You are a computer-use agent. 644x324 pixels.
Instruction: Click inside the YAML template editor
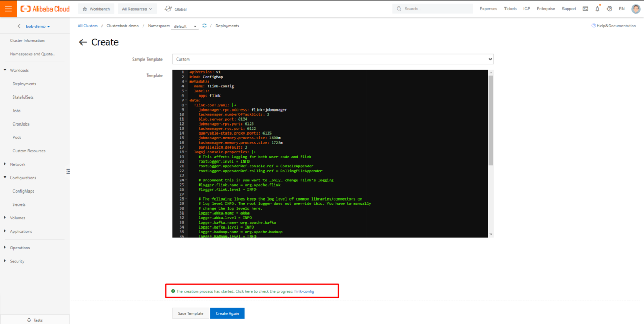tap(330, 153)
